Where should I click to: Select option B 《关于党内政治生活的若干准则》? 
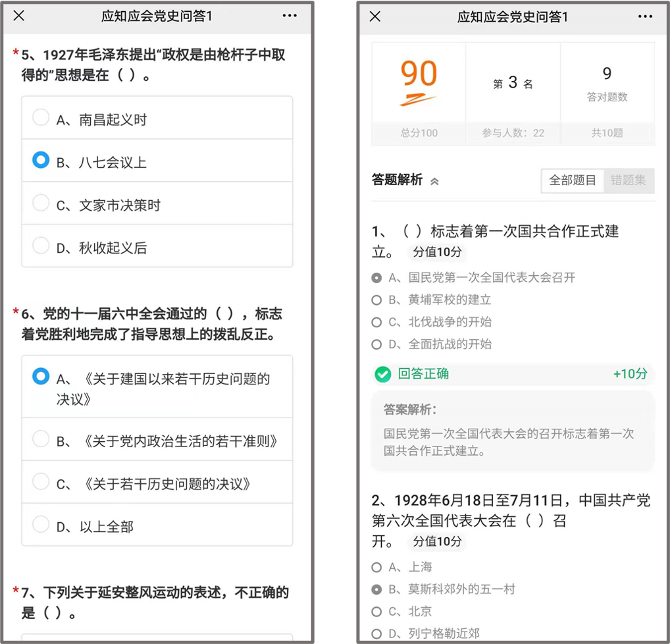41,439
